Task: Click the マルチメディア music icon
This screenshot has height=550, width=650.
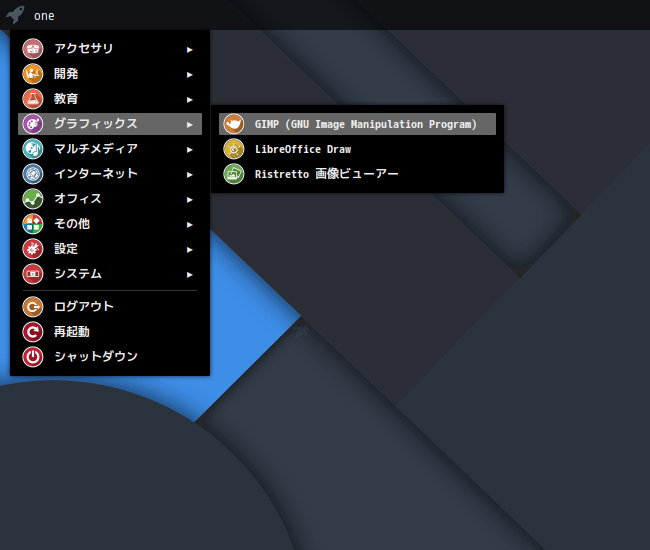Action: (x=33, y=149)
